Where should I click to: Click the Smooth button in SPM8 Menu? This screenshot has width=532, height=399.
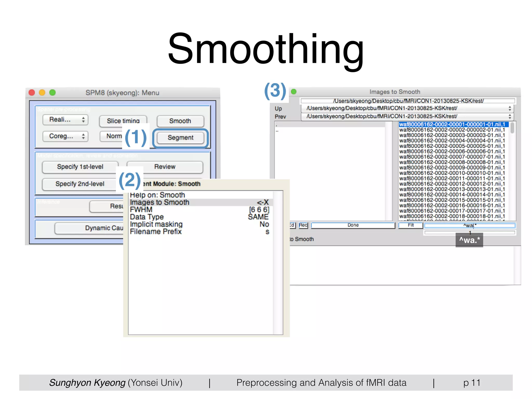[180, 121]
